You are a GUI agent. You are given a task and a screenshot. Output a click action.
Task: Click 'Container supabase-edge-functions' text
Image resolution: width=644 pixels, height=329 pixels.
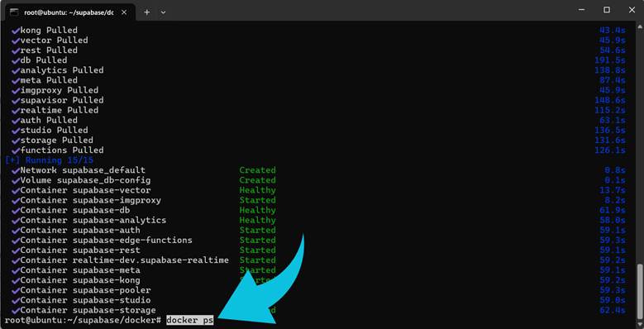[x=106, y=241]
